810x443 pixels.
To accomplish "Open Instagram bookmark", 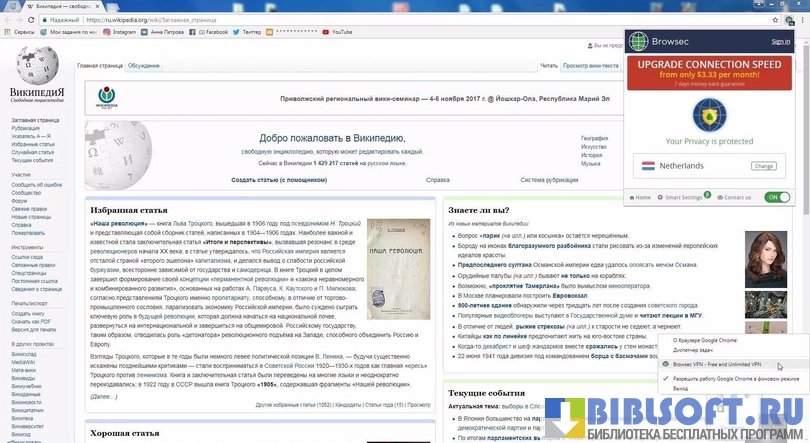I will pyautogui.click(x=121, y=32).
